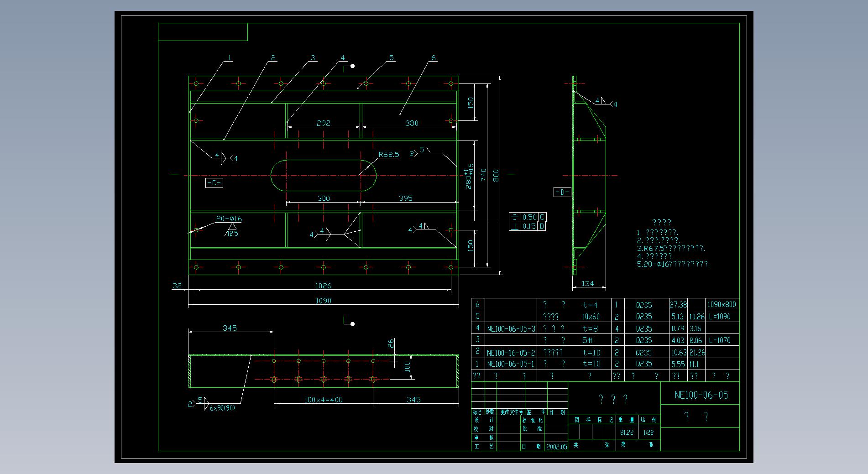Select tolerance value '0.50' in feature frame
This screenshot has height=474, width=868.
point(529,217)
